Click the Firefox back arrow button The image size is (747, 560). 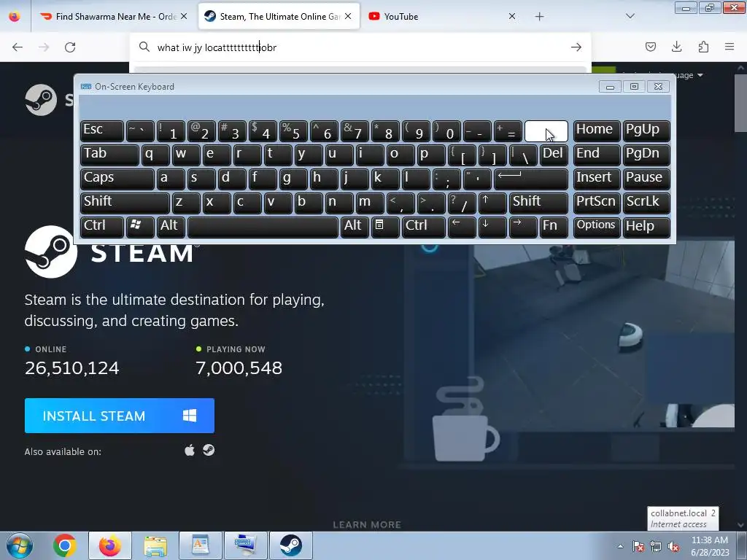click(18, 47)
